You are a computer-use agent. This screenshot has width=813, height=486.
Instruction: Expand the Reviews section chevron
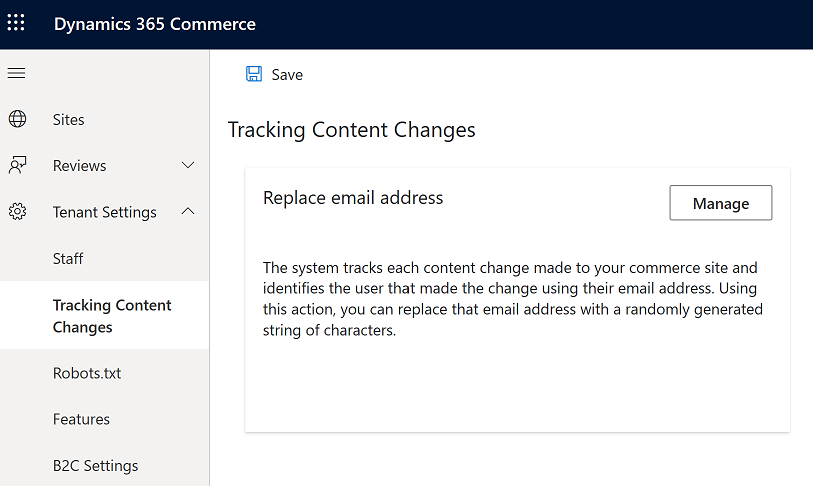point(188,165)
